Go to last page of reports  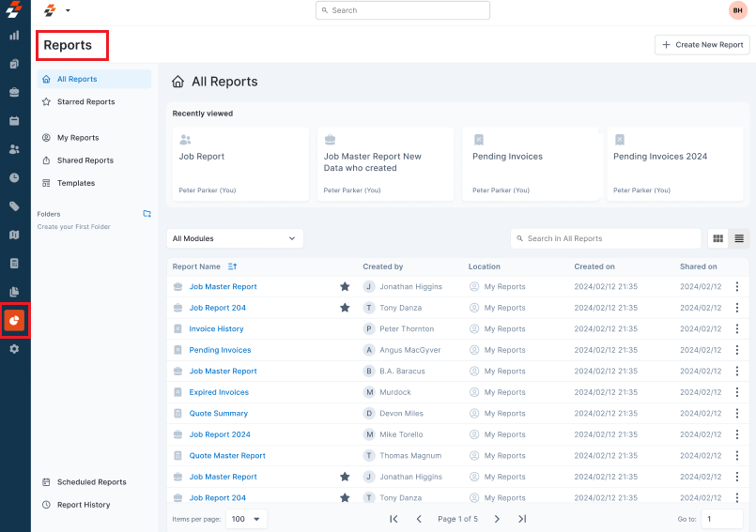pyautogui.click(x=522, y=519)
